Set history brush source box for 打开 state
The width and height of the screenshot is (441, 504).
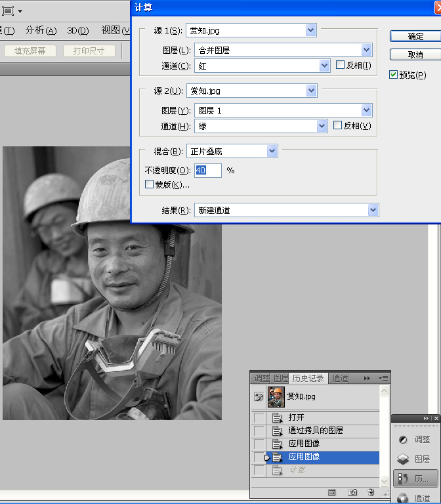(259, 417)
